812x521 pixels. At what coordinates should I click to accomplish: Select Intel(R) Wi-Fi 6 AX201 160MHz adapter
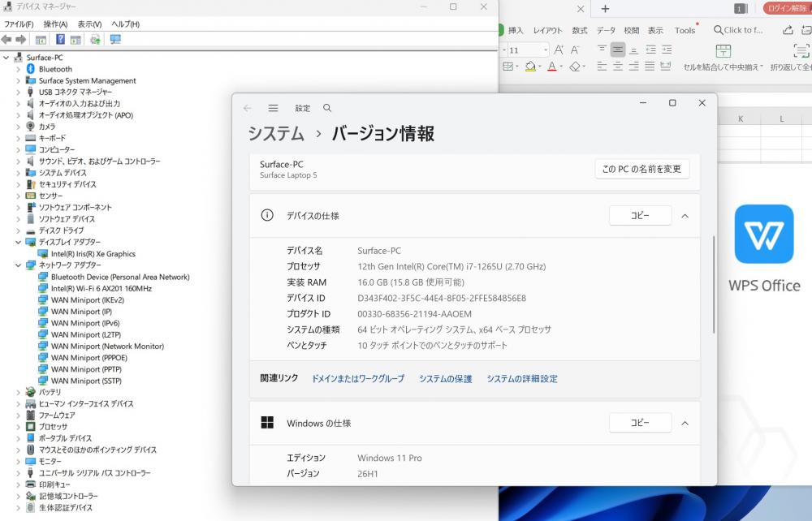(101, 289)
